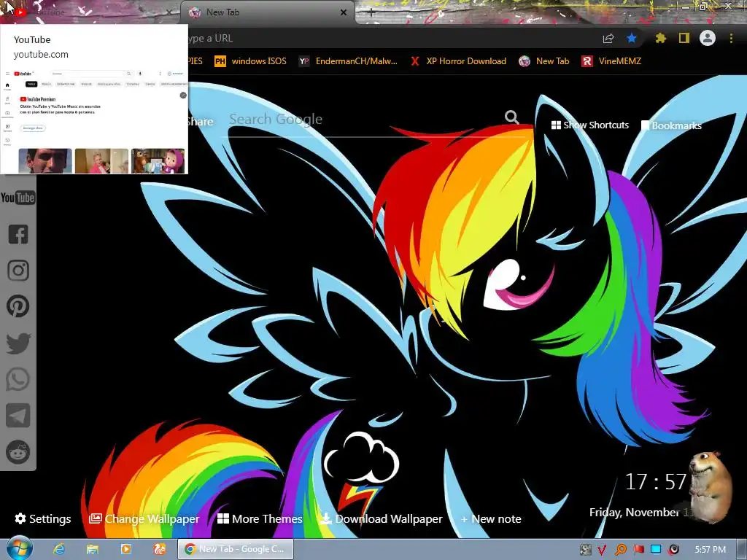The width and height of the screenshot is (747, 560).
Task: Open the Windows Start button
Action: click(18, 548)
